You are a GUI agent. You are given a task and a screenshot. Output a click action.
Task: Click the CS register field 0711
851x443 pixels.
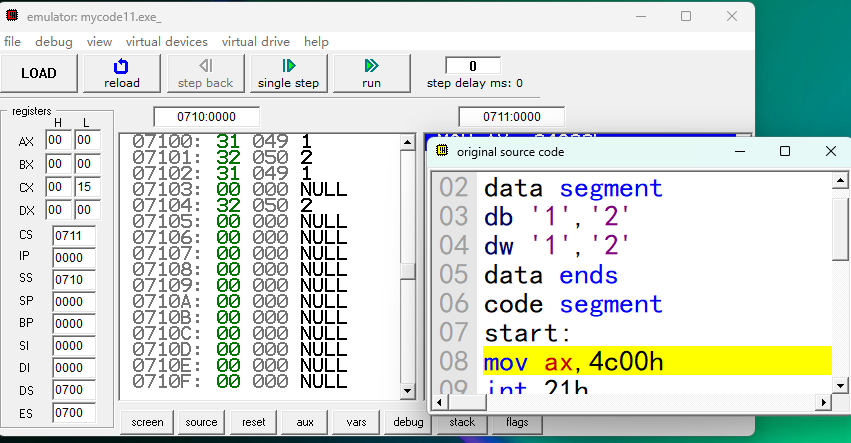[74, 236]
